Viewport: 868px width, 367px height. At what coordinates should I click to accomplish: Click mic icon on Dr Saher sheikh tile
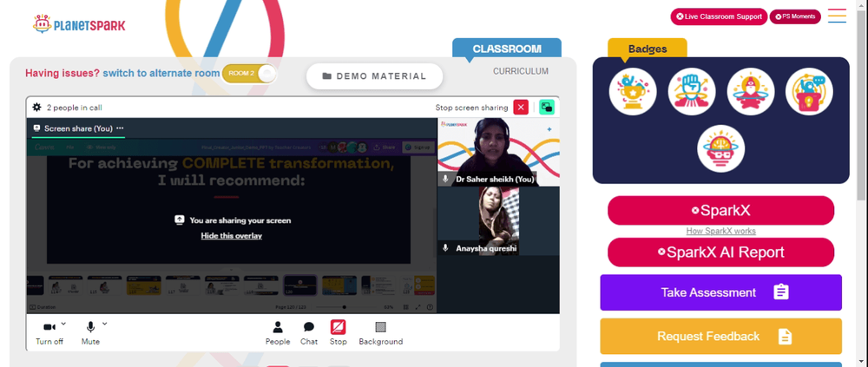click(445, 179)
